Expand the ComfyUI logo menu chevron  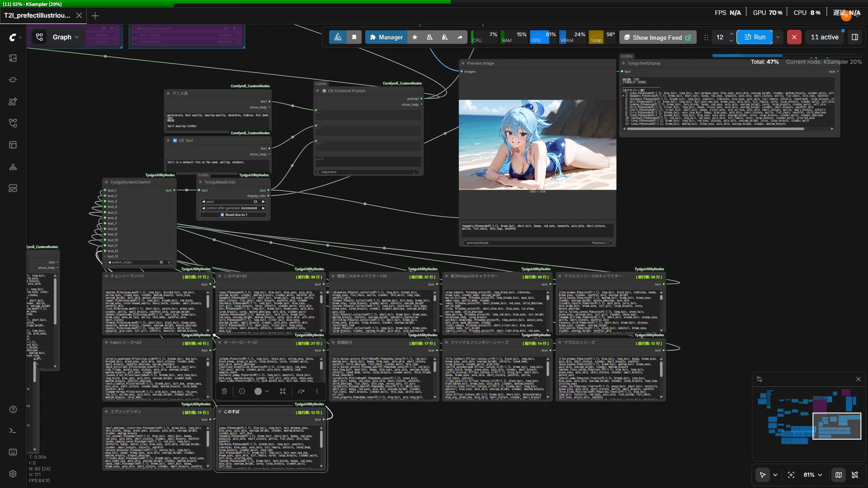coord(20,38)
